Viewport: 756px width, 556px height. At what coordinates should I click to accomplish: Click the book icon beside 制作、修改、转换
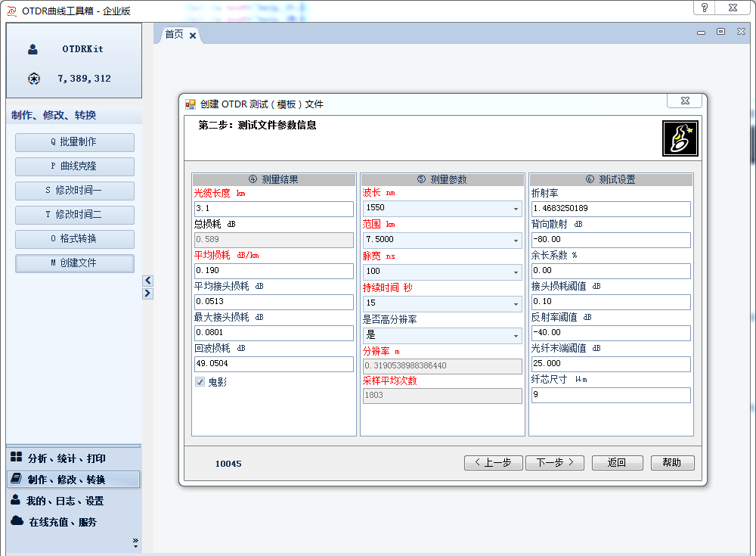17,478
